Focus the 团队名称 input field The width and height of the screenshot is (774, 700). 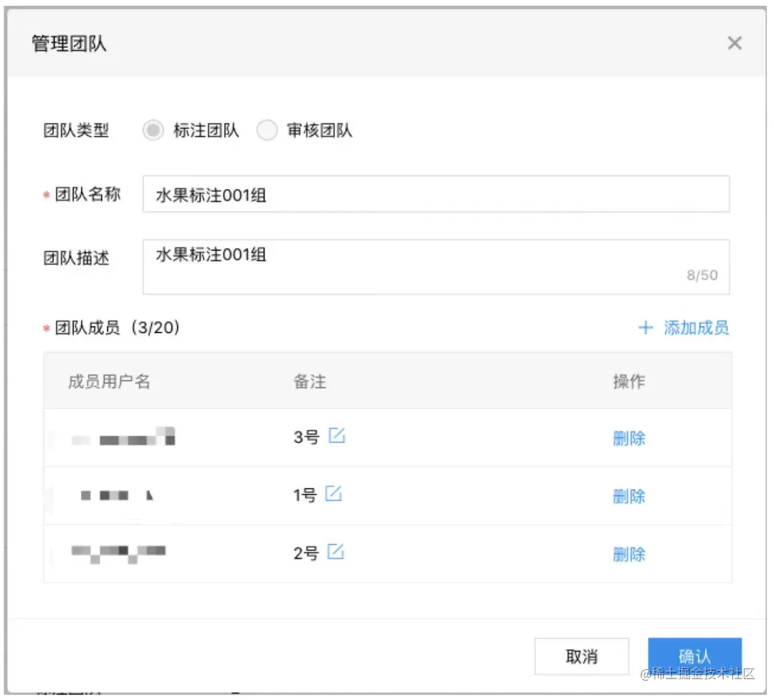(436, 194)
